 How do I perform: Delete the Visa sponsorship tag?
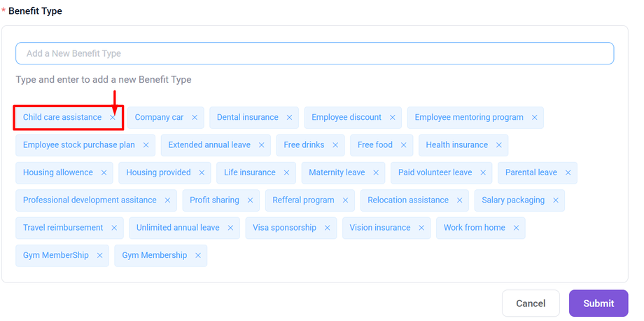328,228
